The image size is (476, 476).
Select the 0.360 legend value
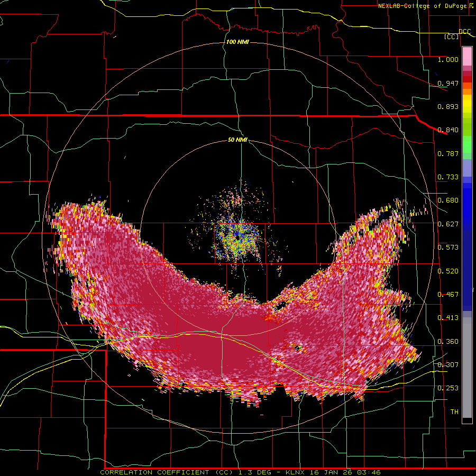448,342
